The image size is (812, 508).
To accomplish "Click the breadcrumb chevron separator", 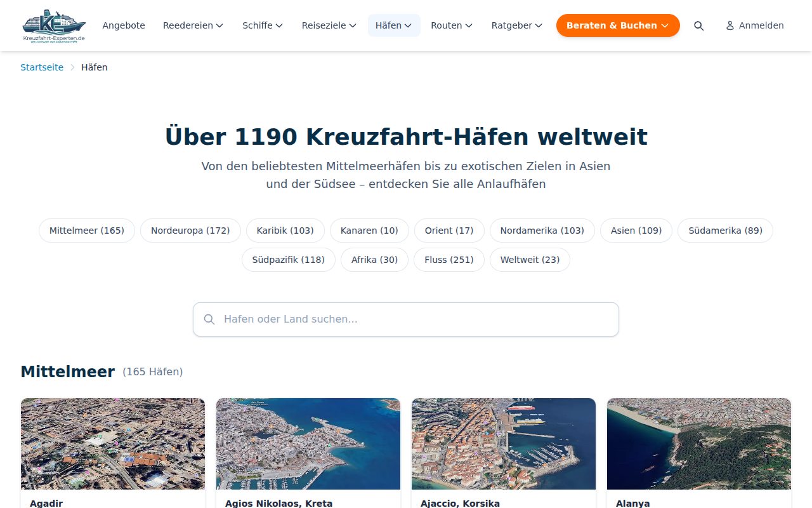I will point(72,67).
